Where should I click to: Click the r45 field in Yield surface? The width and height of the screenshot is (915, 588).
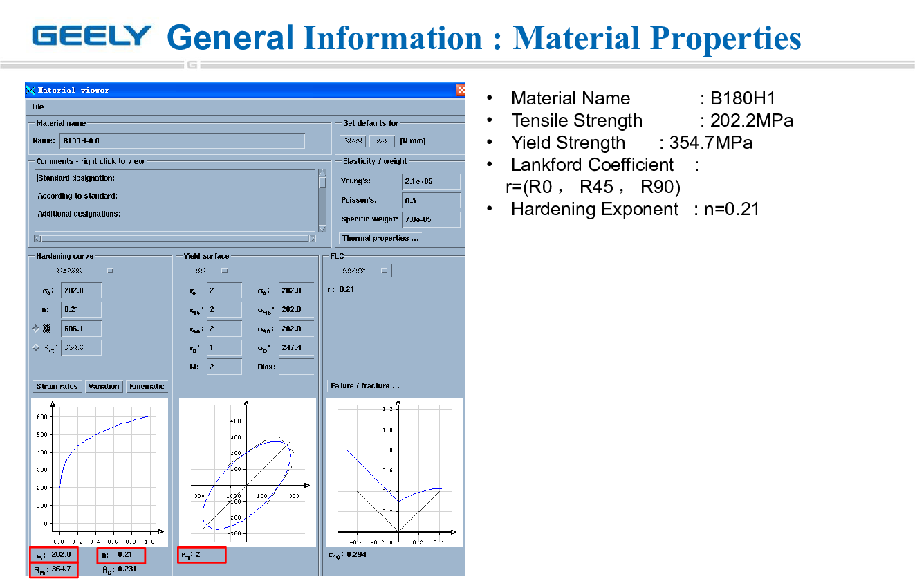224,309
